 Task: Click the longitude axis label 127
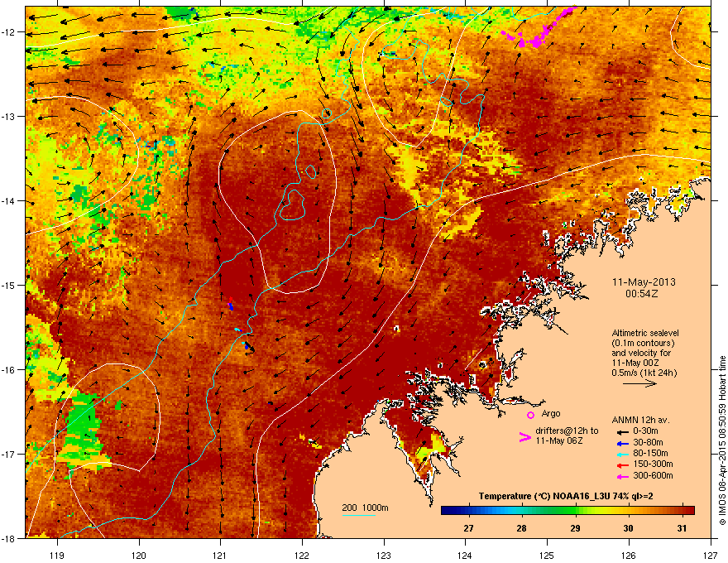[x=711, y=555]
